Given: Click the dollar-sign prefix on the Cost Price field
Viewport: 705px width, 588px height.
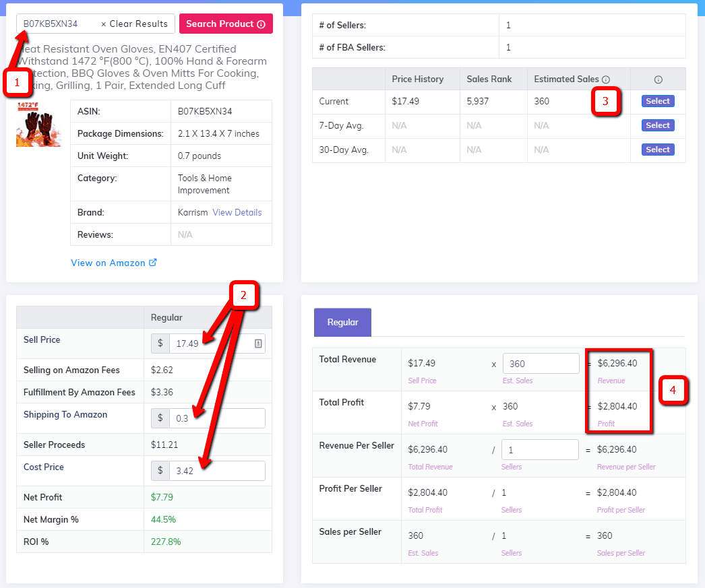Looking at the screenshot, I should pyautogui.click(x=160, y=470).
